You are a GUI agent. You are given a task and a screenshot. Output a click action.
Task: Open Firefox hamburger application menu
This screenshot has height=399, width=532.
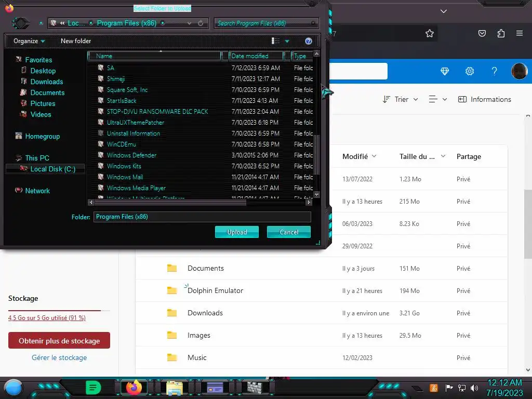[x=520, y=33]
